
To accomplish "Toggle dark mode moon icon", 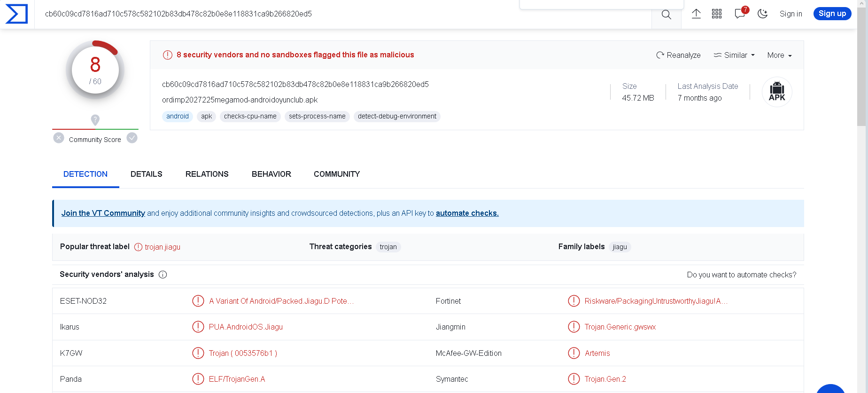I will click(x=763, y=14).
